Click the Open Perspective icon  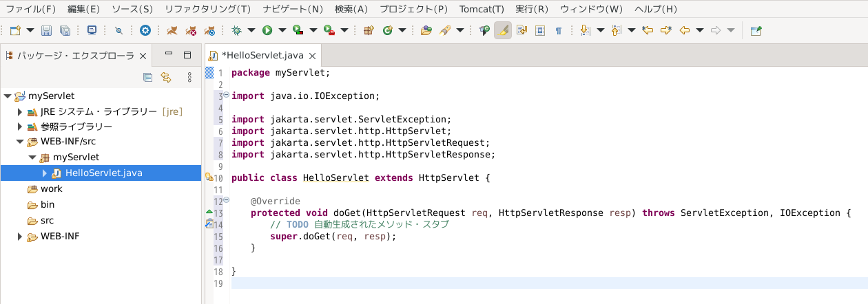(756, 30)
